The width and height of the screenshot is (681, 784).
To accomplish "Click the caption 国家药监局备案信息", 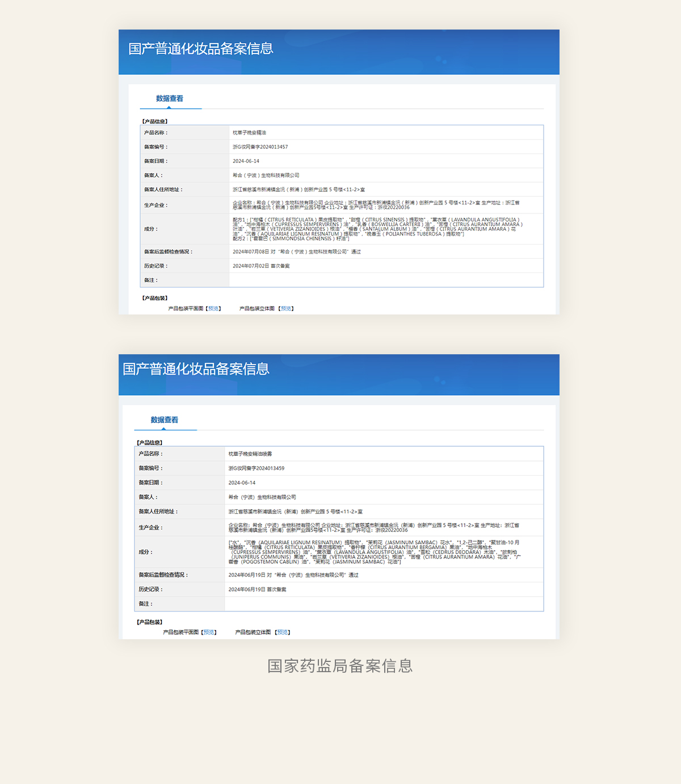I will pyautogui.click(x=340, y=666).
